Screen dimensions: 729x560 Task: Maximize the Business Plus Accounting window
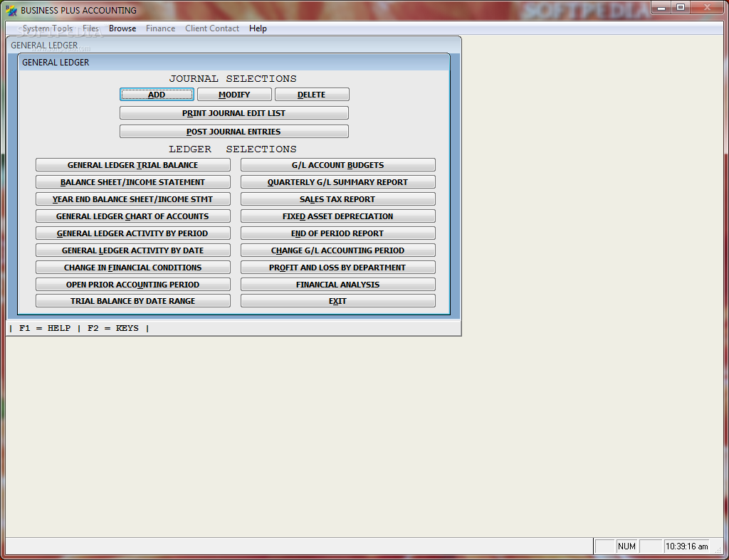point(681,8)
